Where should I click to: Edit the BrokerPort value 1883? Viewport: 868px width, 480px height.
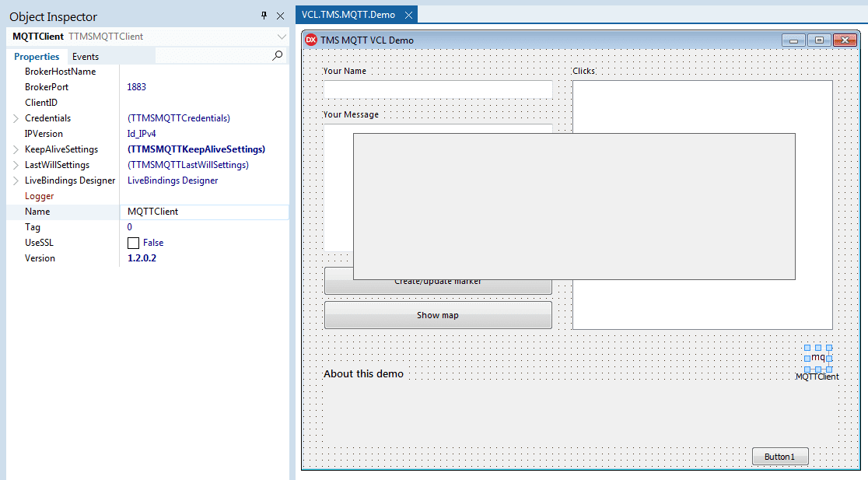(x=137, y=87)
